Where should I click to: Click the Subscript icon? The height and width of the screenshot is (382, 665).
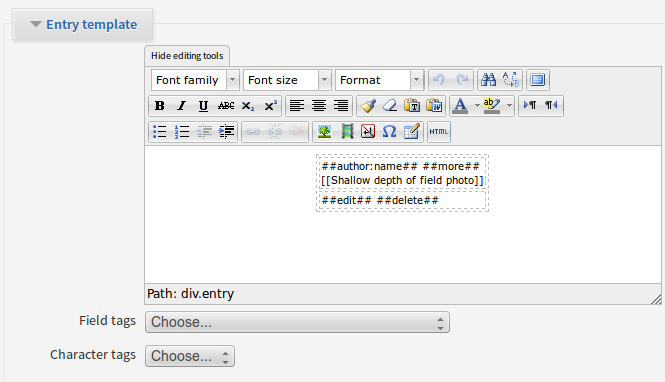(248, 106)
